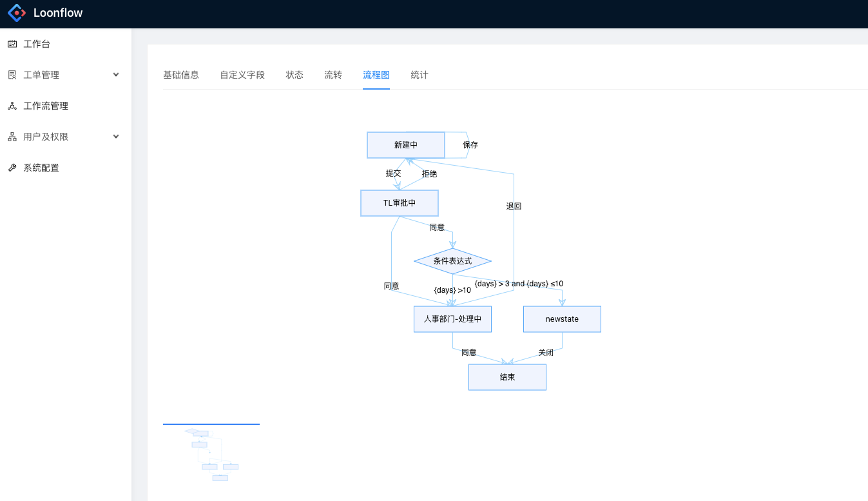Select the 新建中 flowchart node
Image resolution: width=868 pixels, height=501 pixels.
coord(406,145)
